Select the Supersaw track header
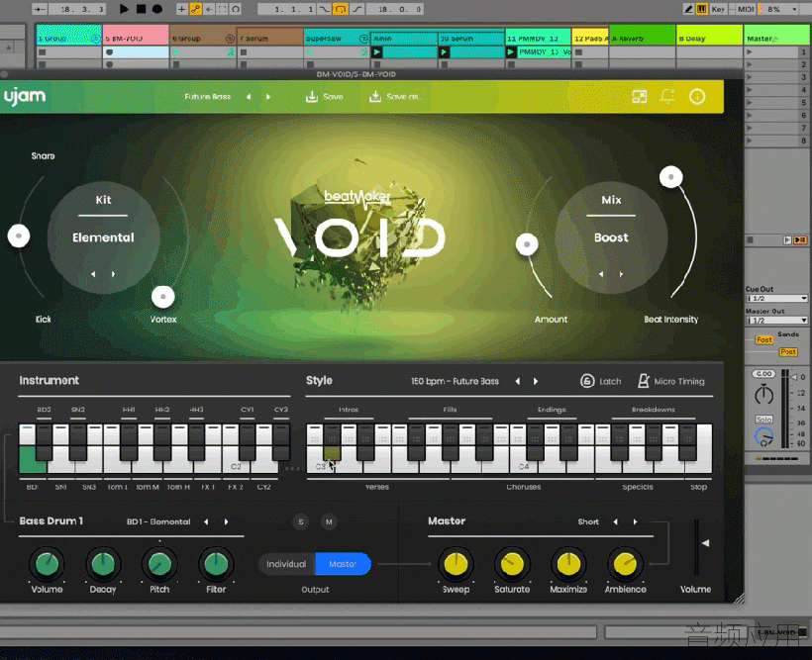Viewport: 812px width, 660px height. coord(337,38)
